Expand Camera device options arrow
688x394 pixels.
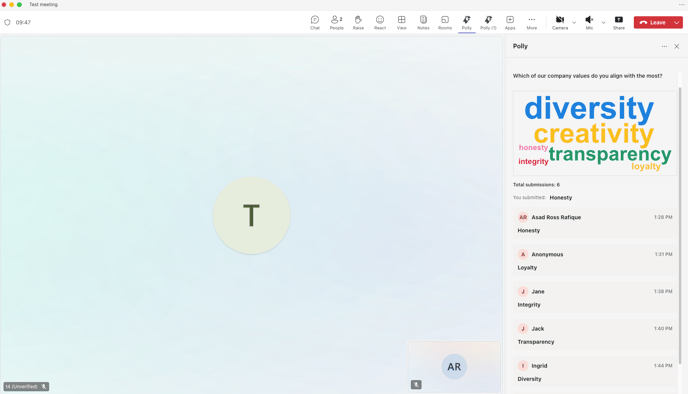574,22
